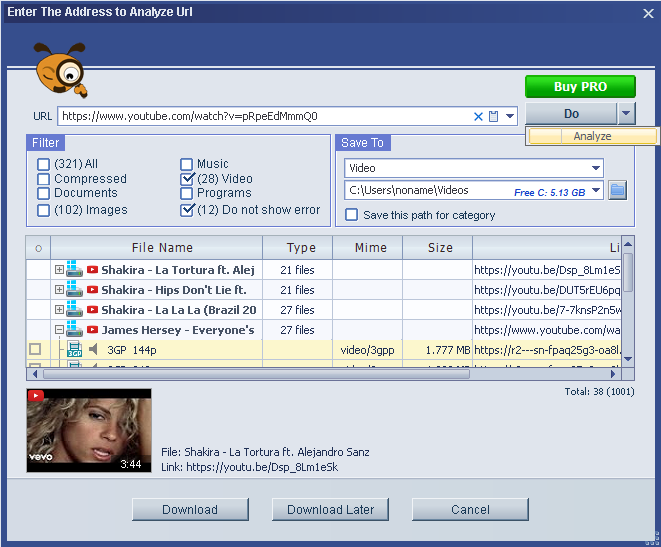Click YouTube icon on La Tortura row
The width and height of the screenshot is (661, 547).
[92, 270]
